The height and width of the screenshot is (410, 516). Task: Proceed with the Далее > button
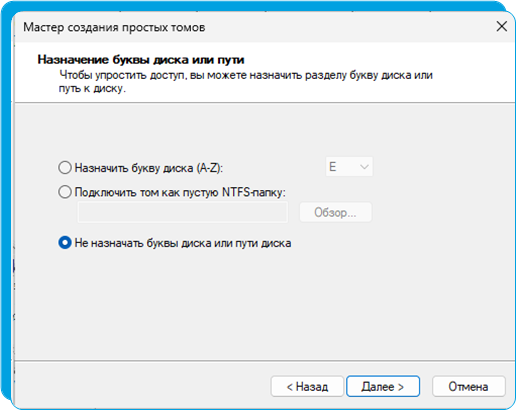pos(383,387)
